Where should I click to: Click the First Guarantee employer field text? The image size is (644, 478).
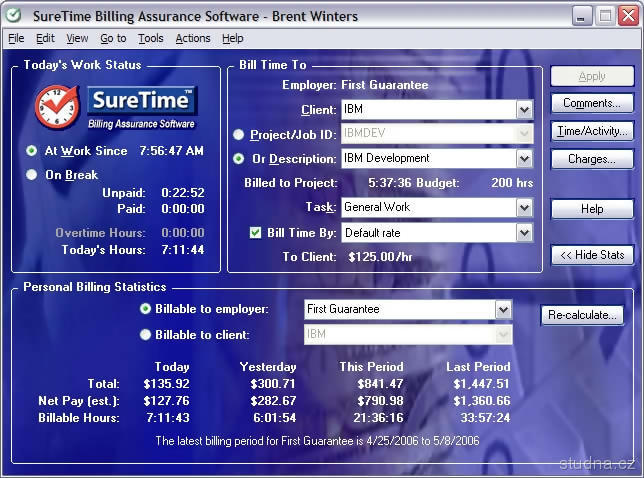[x=343, y=309]
